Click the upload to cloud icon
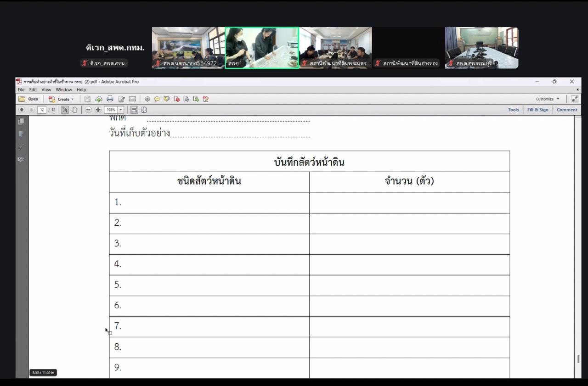Image resolution: width=588 pixels, height=386 pixels. [99, 99]
